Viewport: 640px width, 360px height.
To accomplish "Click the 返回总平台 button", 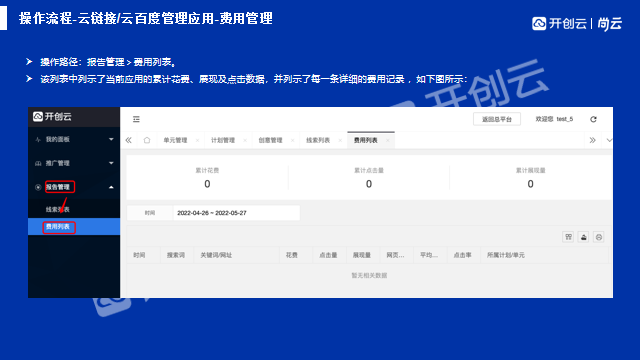I will pyautogui.click(x=497, y=119).
